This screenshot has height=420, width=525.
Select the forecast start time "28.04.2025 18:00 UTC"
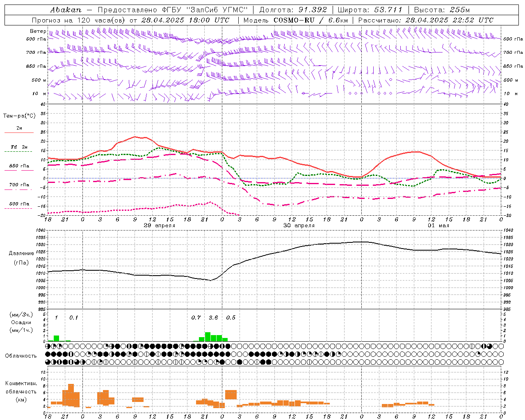[185, 20]
